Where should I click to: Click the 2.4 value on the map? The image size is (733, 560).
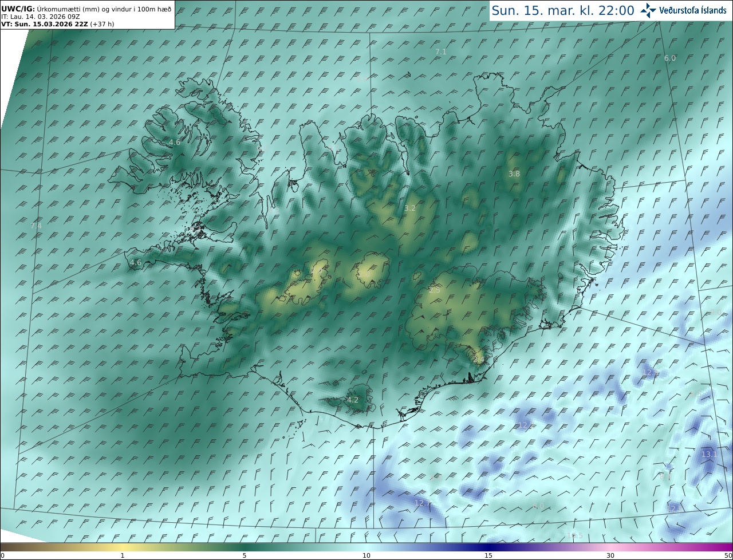pos(479,360)
